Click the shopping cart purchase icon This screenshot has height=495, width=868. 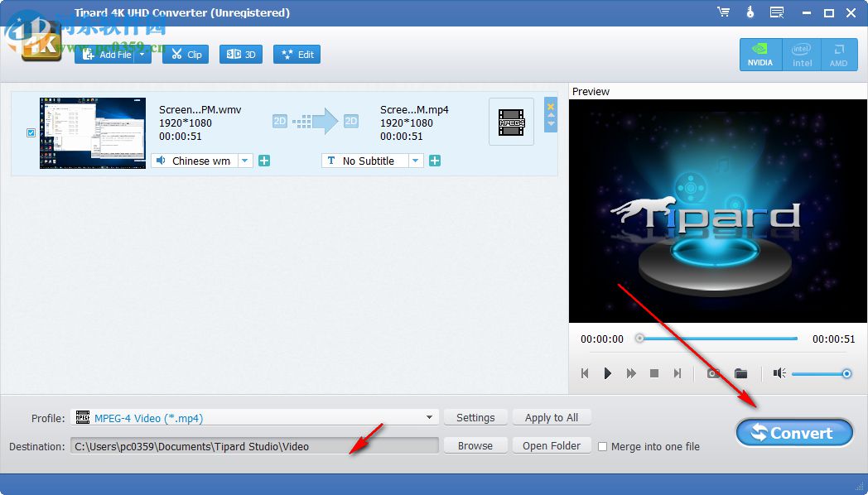(723, 12)
